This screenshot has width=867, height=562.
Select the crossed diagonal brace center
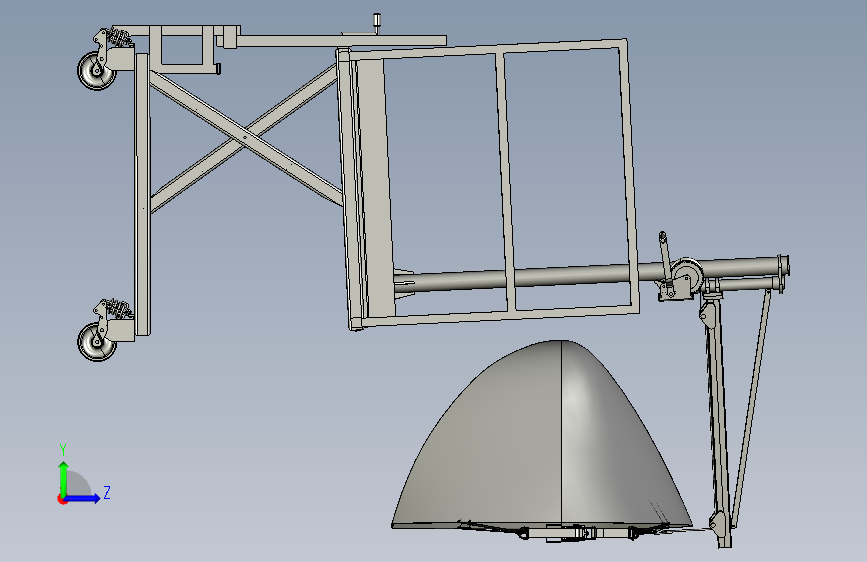click(x=244, y=137)
